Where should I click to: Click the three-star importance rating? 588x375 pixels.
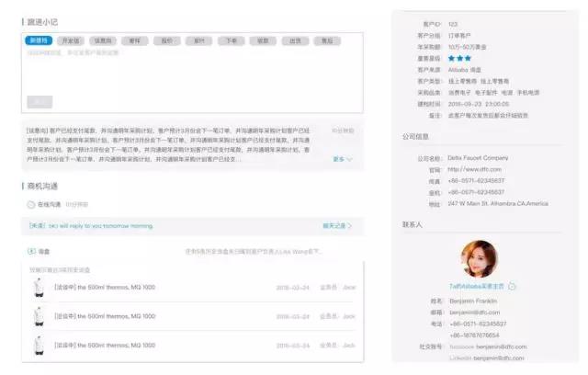pyautogui.click(x=459, y=58)
